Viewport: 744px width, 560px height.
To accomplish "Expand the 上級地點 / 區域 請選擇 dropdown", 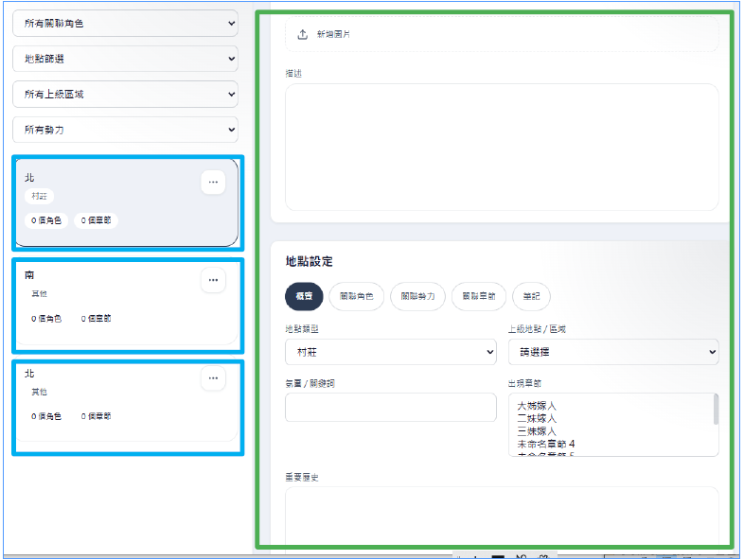I will (613, 352).
